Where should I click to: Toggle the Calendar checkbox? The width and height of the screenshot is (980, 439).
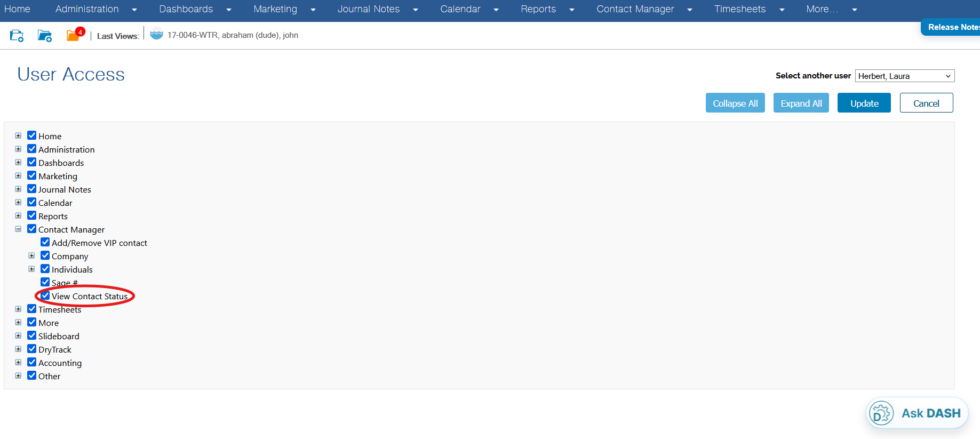(32, 202)
